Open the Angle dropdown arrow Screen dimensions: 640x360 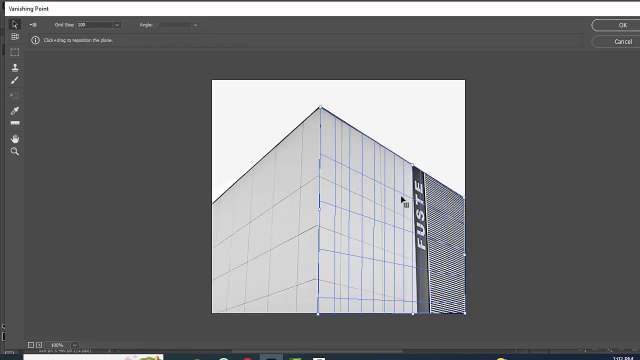[x=195, y=25]
